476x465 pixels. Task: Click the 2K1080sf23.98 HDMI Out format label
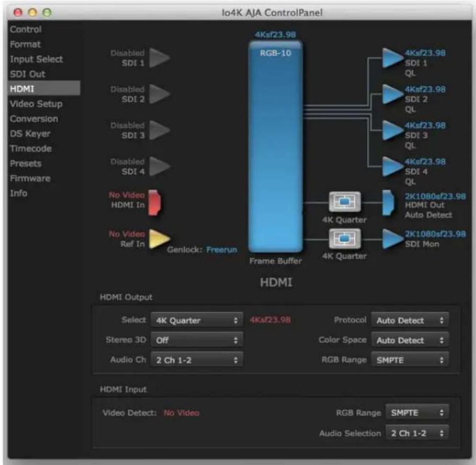435,196
